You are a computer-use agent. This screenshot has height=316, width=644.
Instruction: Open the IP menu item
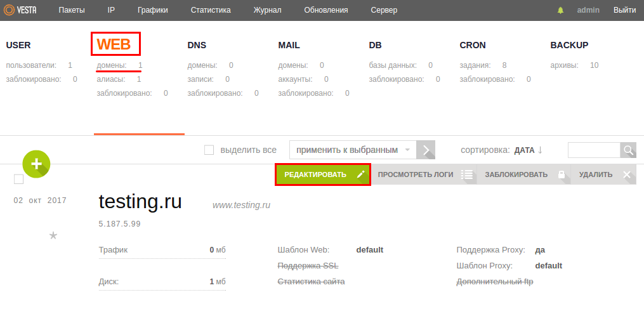[111, 10]
